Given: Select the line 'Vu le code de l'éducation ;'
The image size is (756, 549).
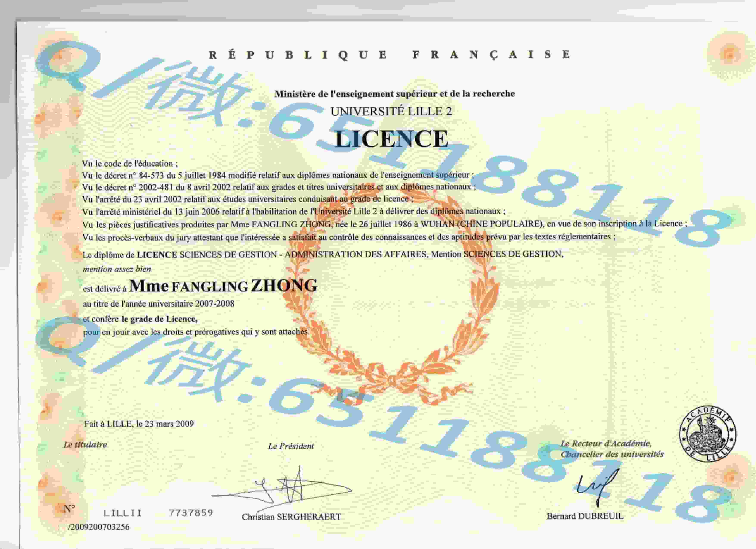Looking at the screenshot, I should click(130, 164).
